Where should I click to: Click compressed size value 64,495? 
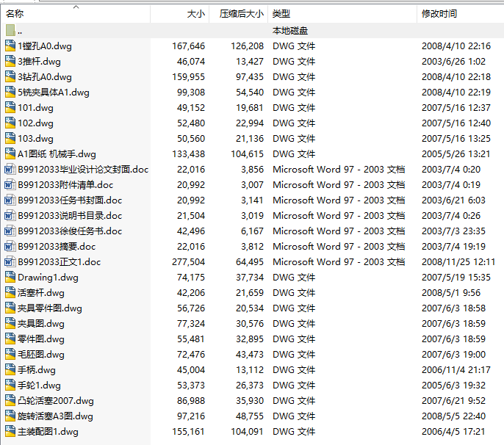click(x=250, y=262)
